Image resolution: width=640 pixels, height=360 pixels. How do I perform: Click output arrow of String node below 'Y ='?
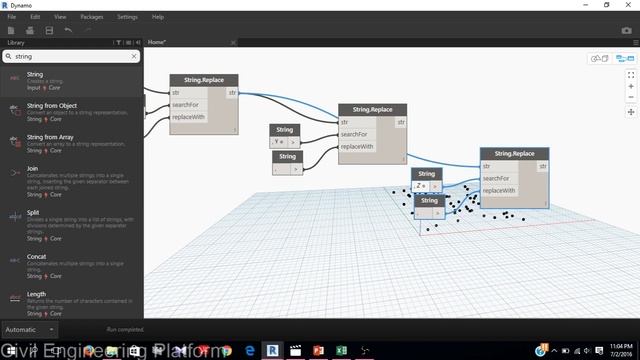click(x=296, y=169)
